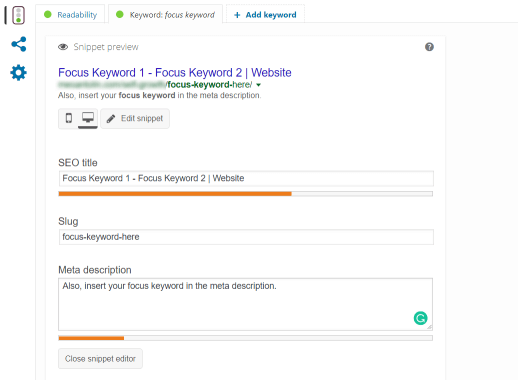Open the advanced gear settings icon
This screenshot has height=380, width=518.
coord(18,73)
